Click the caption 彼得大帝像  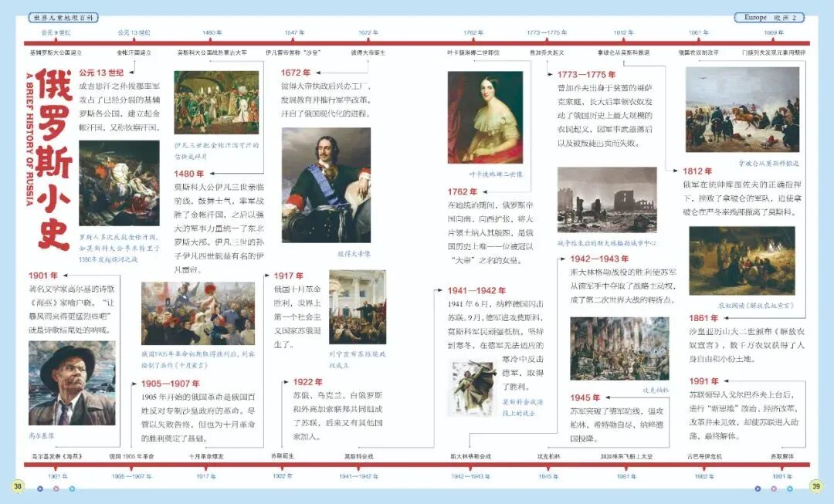click(354, 254)
